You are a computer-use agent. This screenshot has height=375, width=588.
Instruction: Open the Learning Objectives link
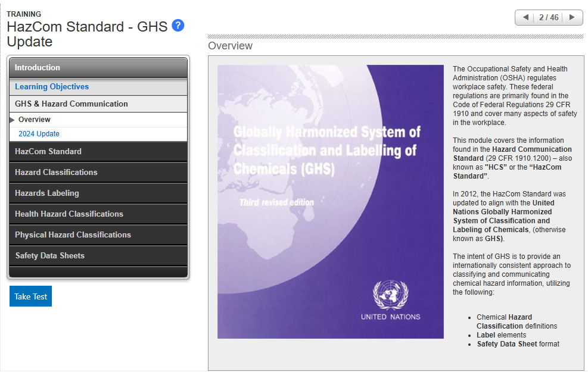52,87
